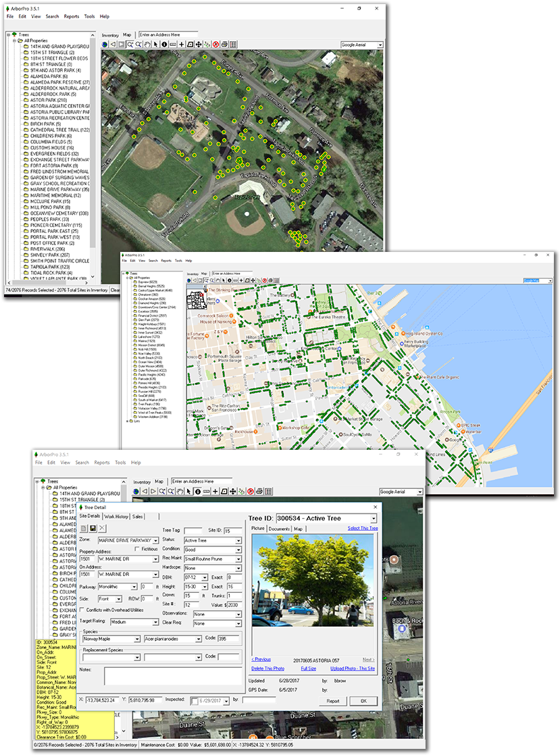Open the Map tab beside Documents in Tree Detail

click(x=298, y=528)
